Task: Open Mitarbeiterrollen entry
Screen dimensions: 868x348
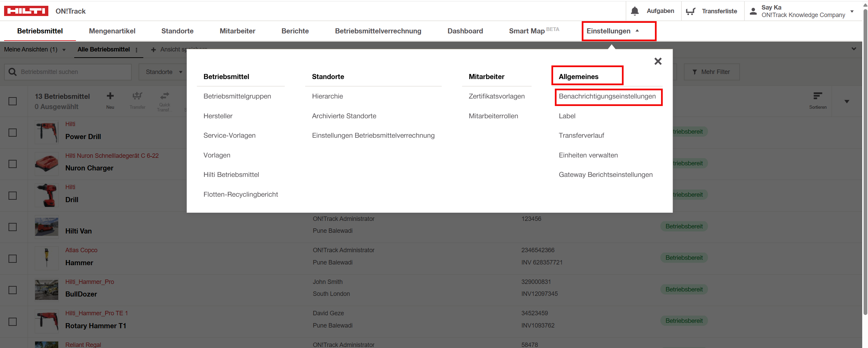Action: click(x=493, y=116)
